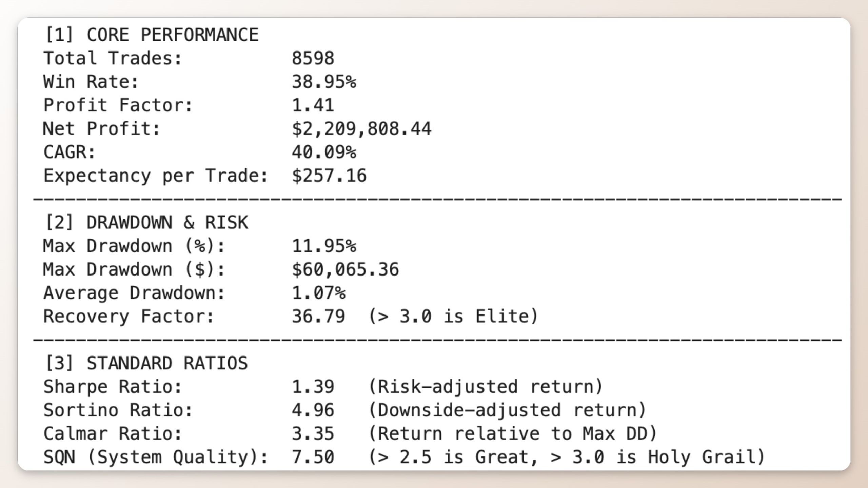Viewport: 868px width, 488px height.
Task: Click the Recovery Factor value 36.79
Action: tap(318, 316)
